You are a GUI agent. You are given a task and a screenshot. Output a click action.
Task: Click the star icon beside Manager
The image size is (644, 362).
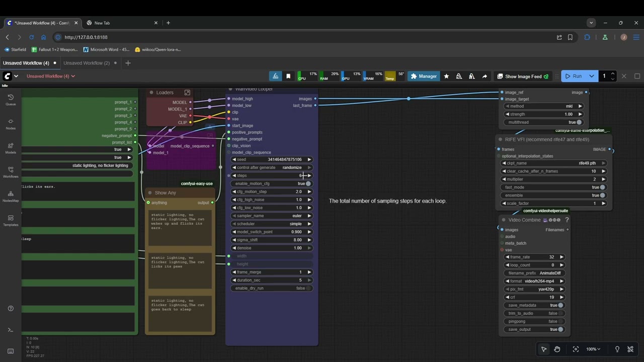click(446, 76)
